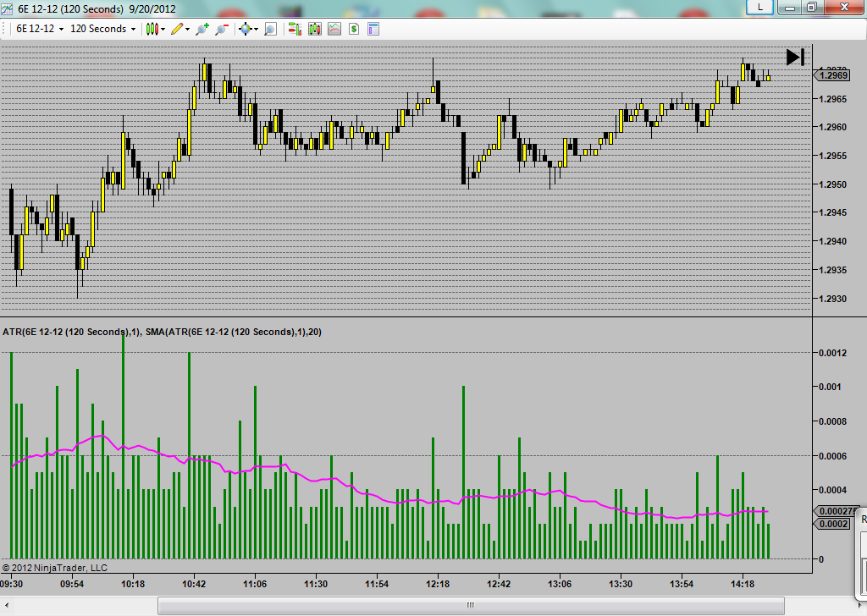
Task: Click the ATR value marker 0.0002
Action: (832, 524)
